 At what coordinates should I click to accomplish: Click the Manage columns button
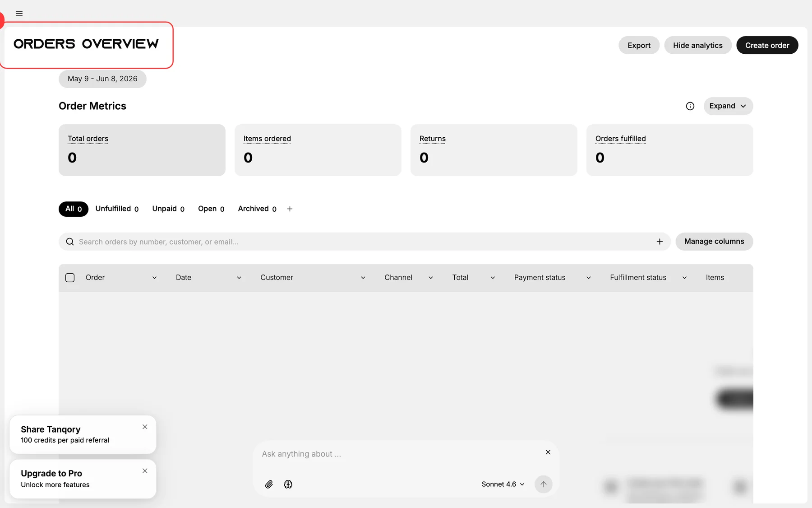[714, 242]
